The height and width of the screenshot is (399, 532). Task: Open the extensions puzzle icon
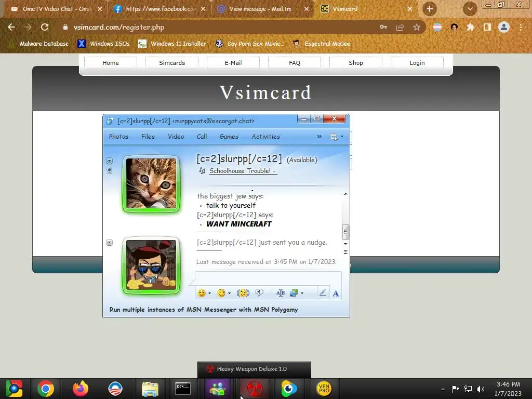coord(470,27)
